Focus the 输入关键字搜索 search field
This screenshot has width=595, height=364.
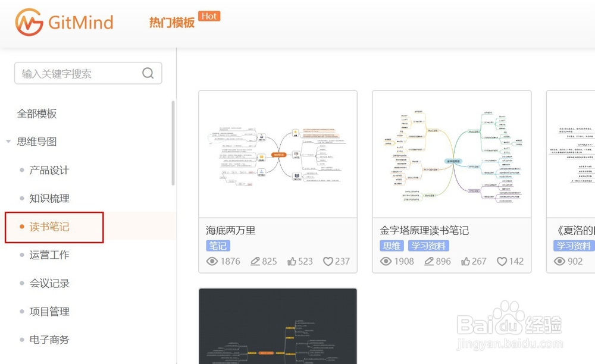tap(88, 73)
